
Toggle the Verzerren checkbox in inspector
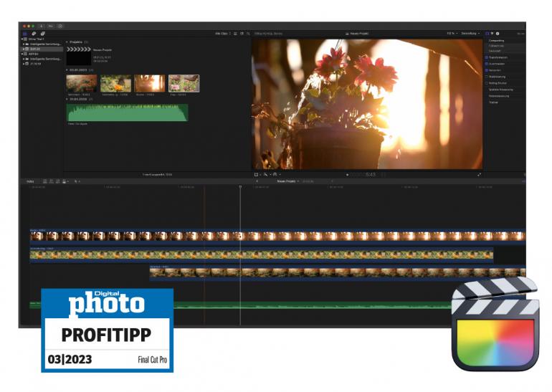pyautogui.click(x=487, y=70)
